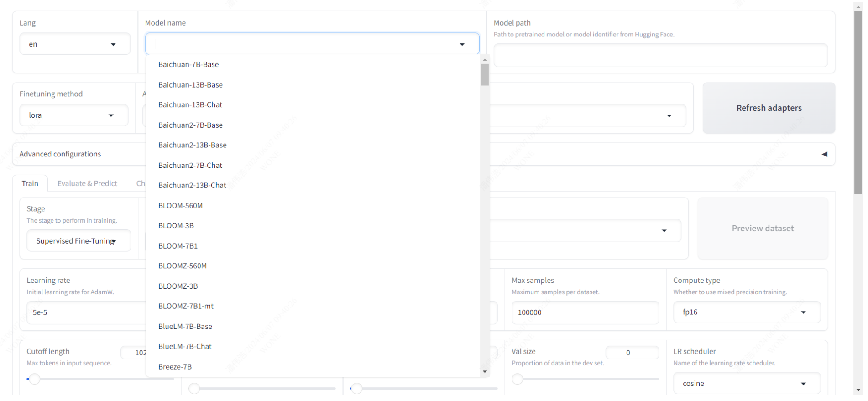Switch to the Train tab
This screenshot has width=868, height=401.
(30, 183)
